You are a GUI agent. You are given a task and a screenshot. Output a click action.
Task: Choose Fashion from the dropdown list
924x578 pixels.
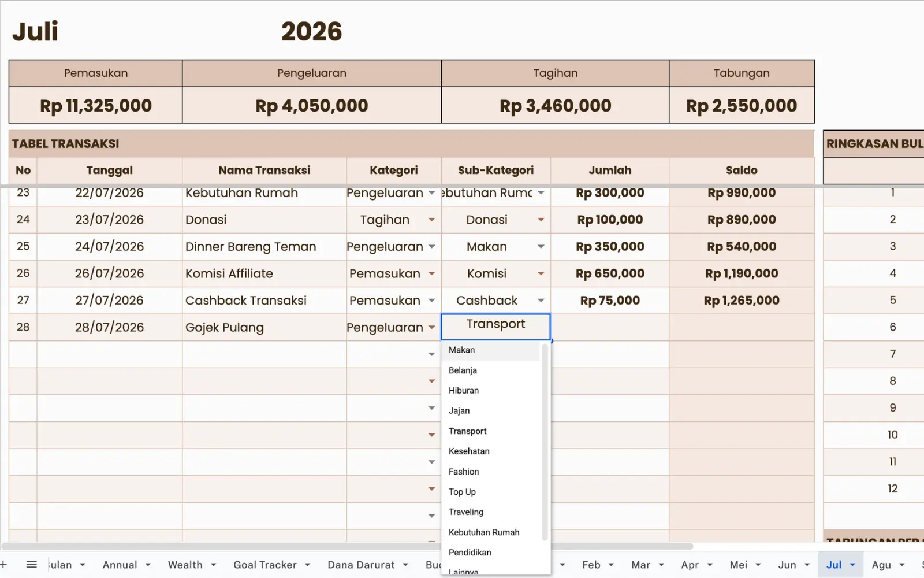pos(491,472)
